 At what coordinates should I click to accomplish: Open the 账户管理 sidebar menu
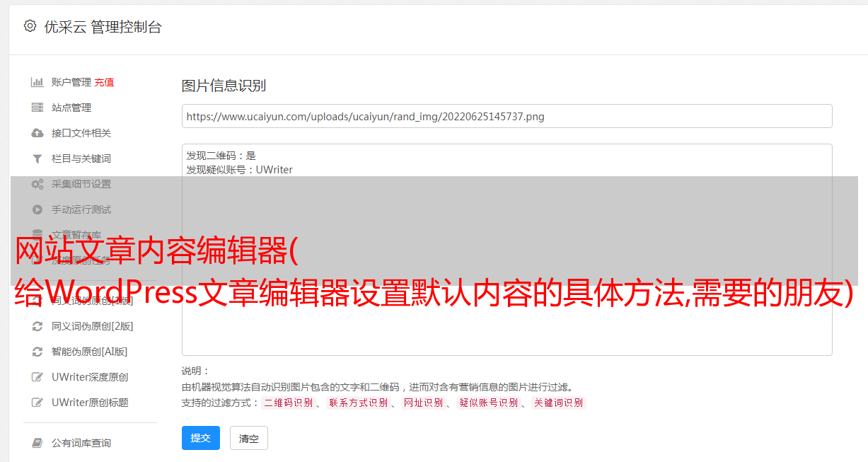(x=71, y=82)
